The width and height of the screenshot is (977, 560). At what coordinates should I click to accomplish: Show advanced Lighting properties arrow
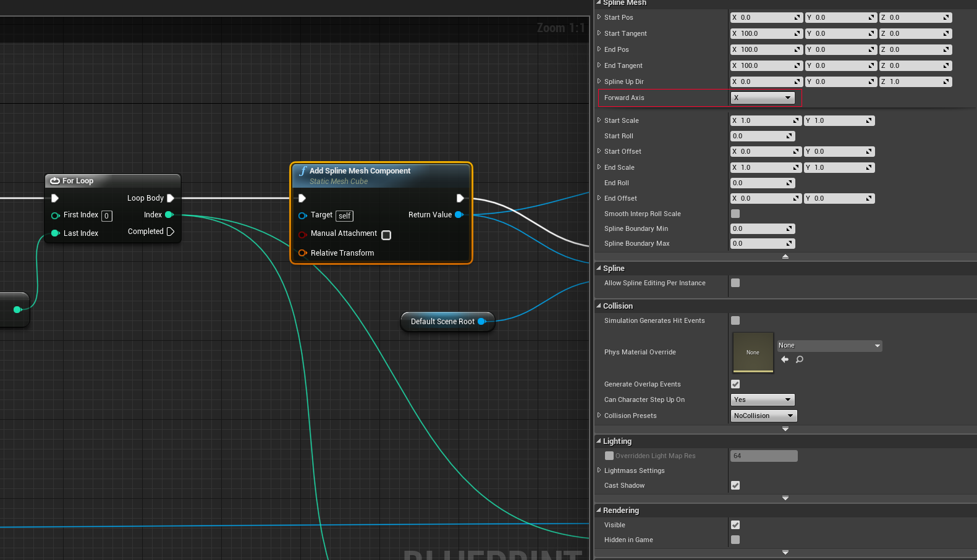coord(785,498)
